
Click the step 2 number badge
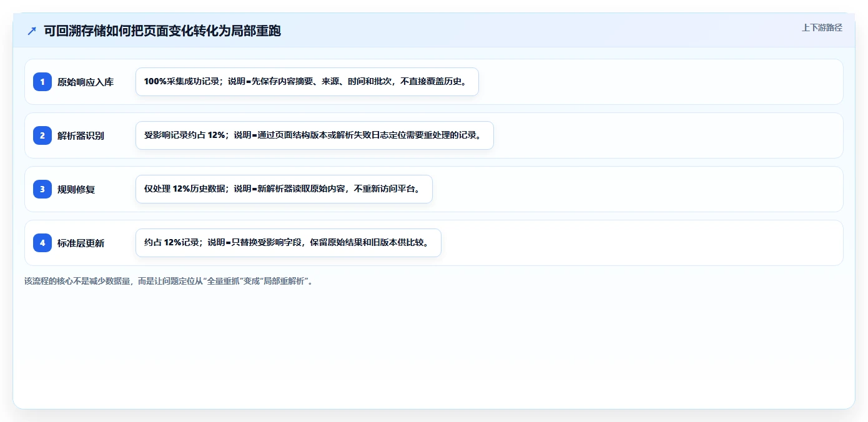pyautogui.click(x=42, y=135)
